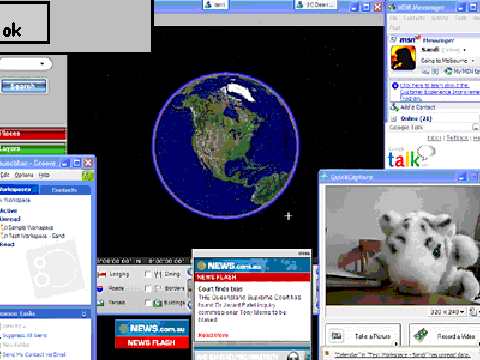Toggle the Dining layer checkbox
This screenshot has height=360, width=480.
(148, 274)
